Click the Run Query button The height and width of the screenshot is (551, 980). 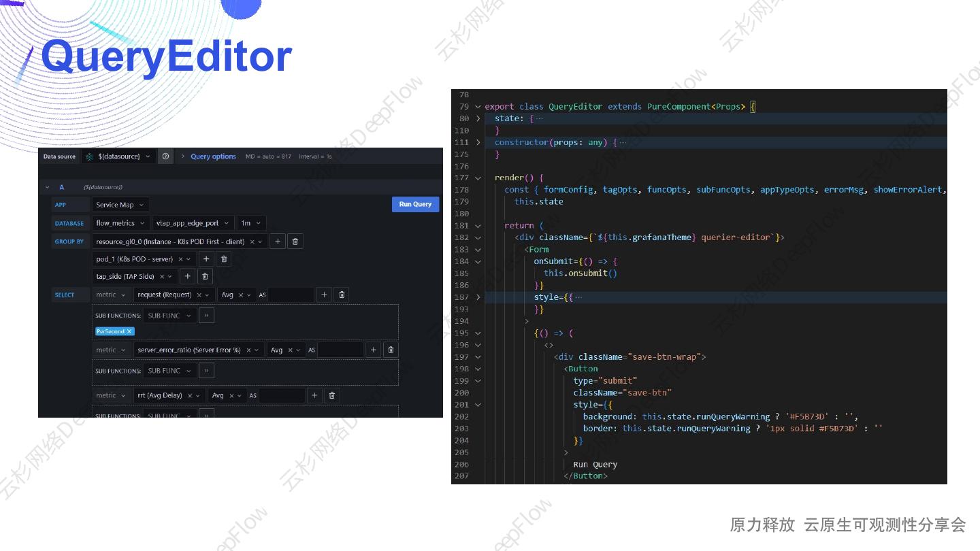(x=415, y=204)
